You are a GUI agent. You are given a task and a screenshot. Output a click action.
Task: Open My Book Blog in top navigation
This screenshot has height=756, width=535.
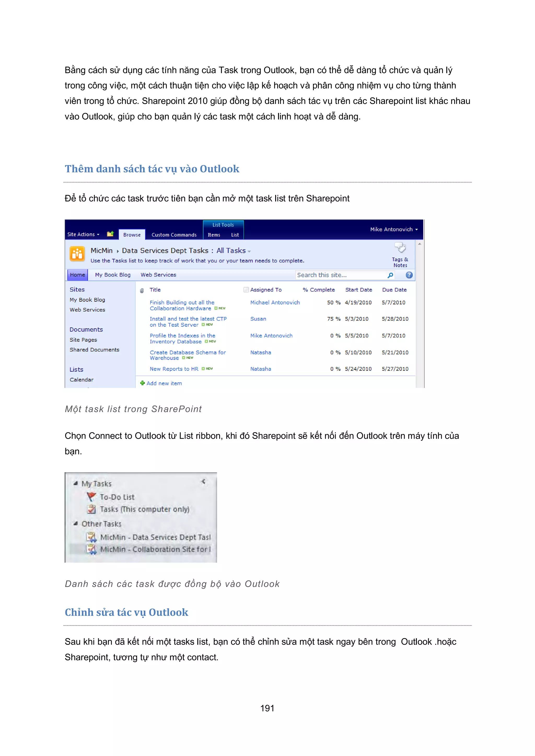(113, 275)
